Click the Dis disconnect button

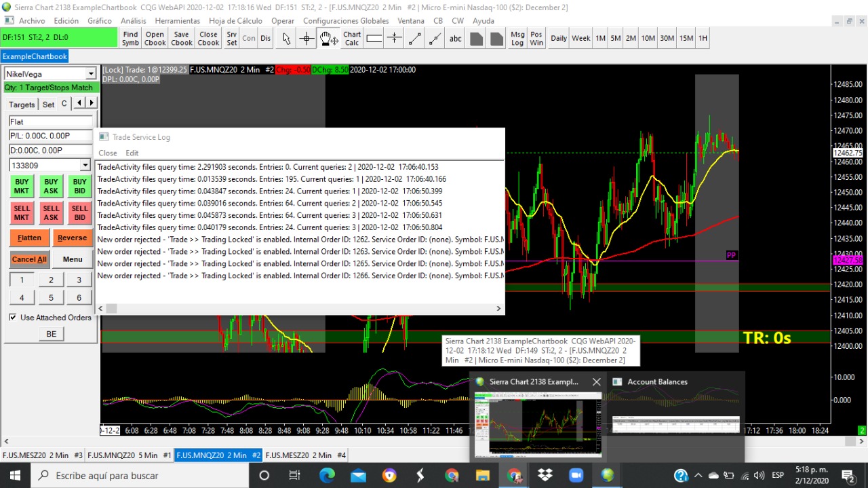pos(265,39)
